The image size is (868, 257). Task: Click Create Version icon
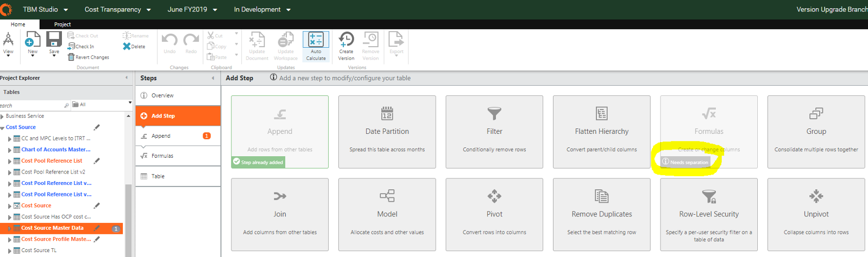[346, 46]
